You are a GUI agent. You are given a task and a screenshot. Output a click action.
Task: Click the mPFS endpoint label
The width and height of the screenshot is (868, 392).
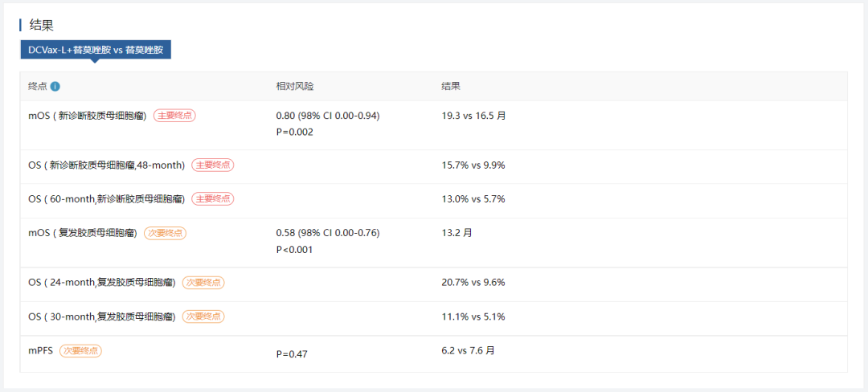(40, 350)
